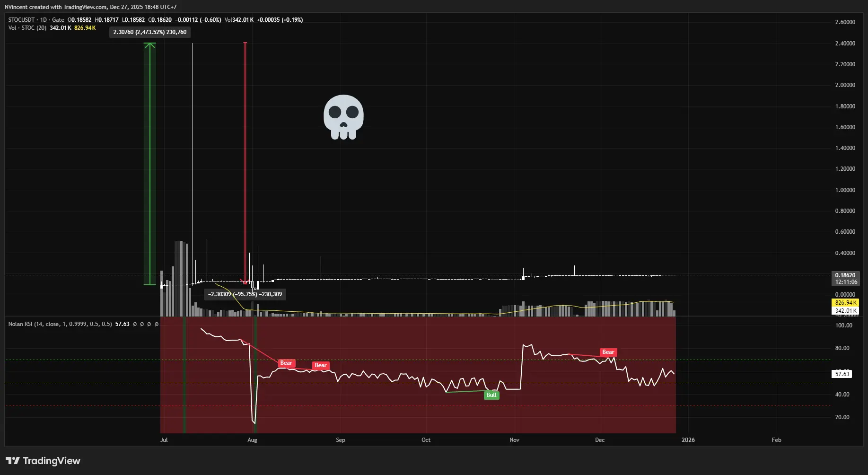Click the yellow 826.94K value in volume legend
Viewport: 868px width, 475px height.
coord(85,28)
